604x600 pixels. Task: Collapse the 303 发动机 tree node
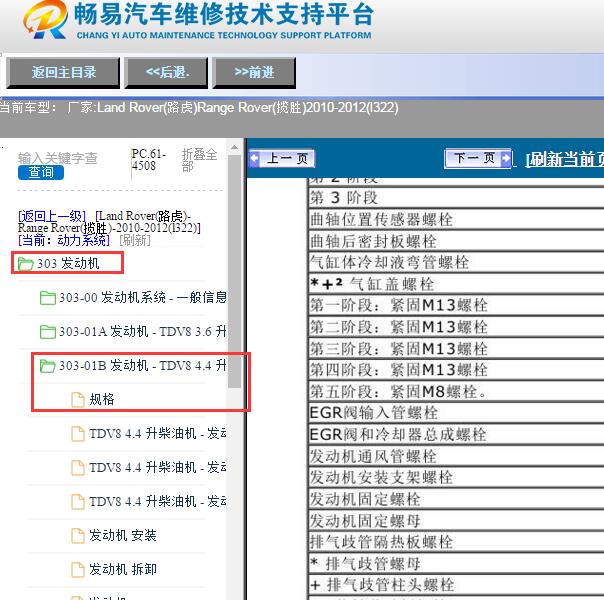pos(68,263)
